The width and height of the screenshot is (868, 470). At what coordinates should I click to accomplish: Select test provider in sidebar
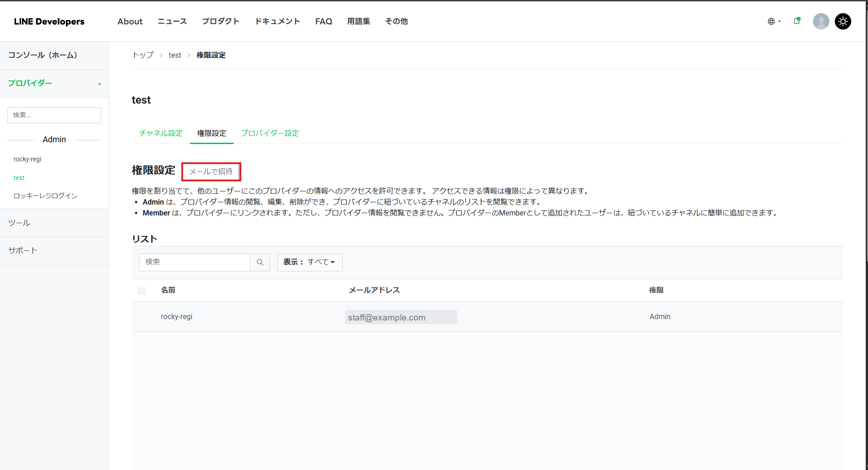[x=19, y=178]
